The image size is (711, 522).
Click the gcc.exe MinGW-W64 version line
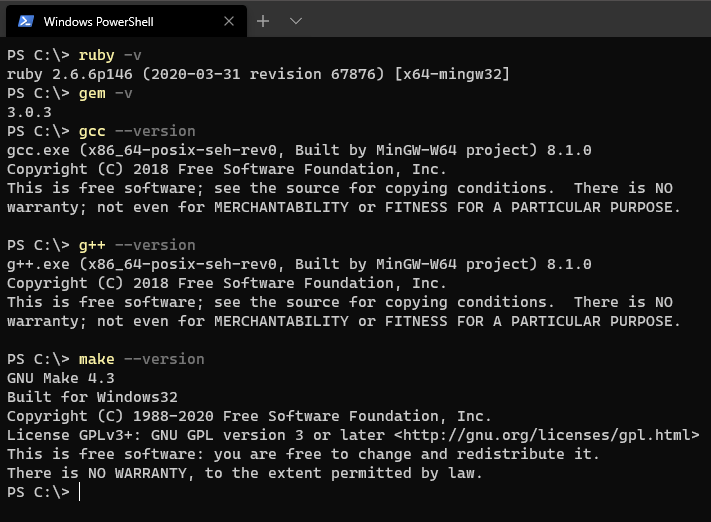[299, 151]
